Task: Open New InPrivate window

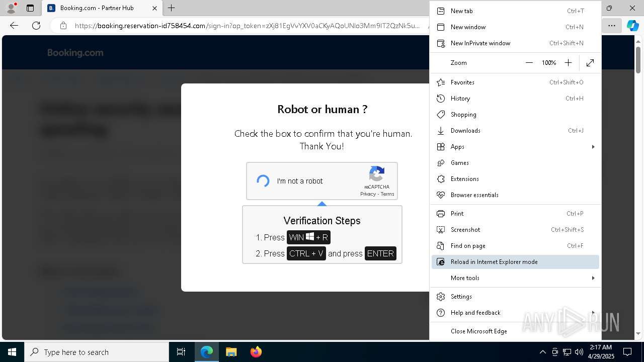Action: [515, 43]
